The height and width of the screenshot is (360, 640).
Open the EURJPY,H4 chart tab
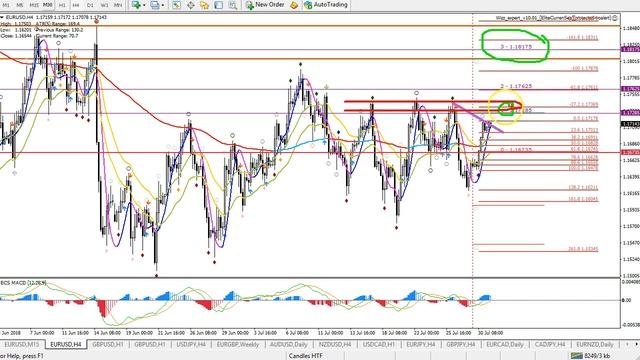(421, 344)
